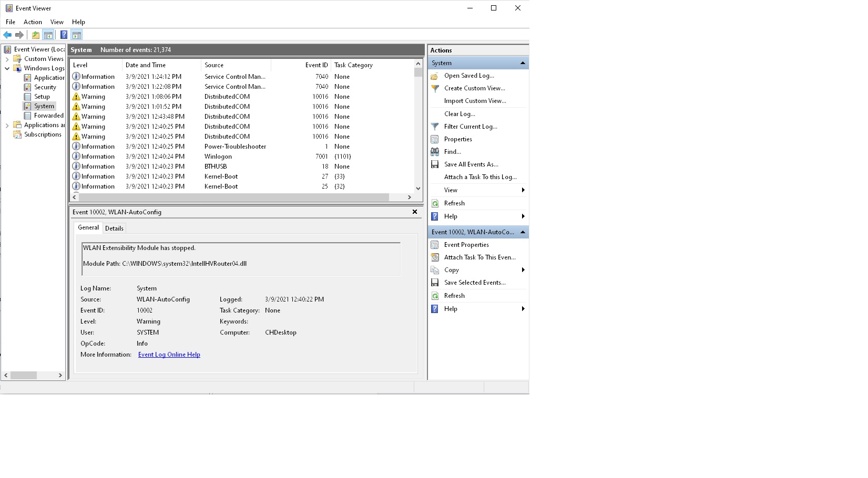Click the Forward arrow toolbar icon
This screenshot has height=478, width=868.
(x=19, y=35)
